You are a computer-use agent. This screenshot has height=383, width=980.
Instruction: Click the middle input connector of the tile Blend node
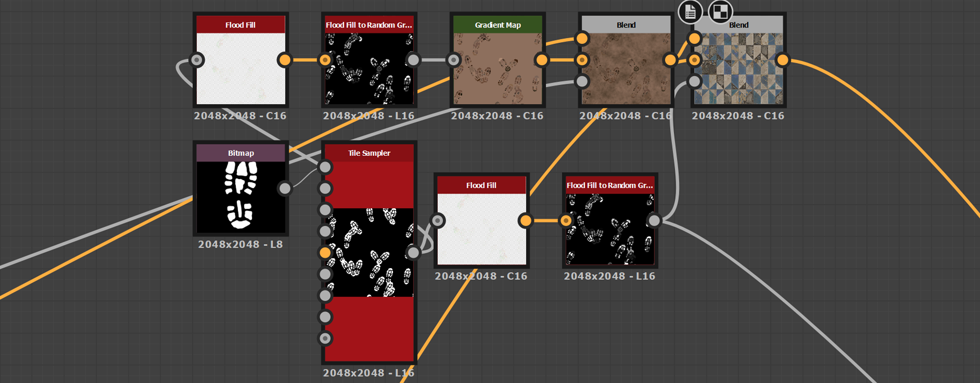pos(695,60)
